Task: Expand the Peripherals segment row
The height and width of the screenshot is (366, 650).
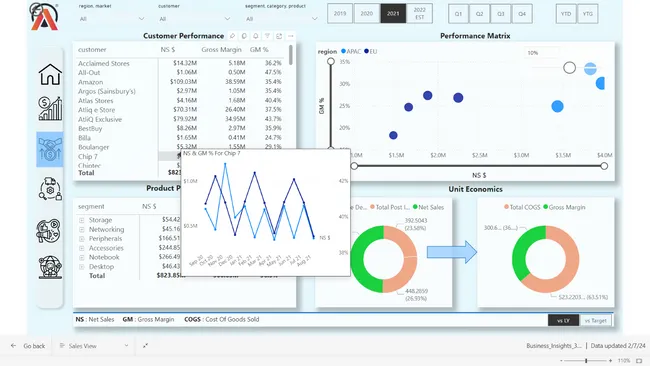Action: coord(82,239)
